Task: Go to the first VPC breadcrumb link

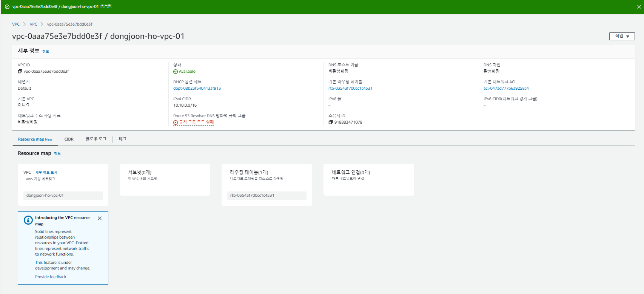Action: click(16, 24)
